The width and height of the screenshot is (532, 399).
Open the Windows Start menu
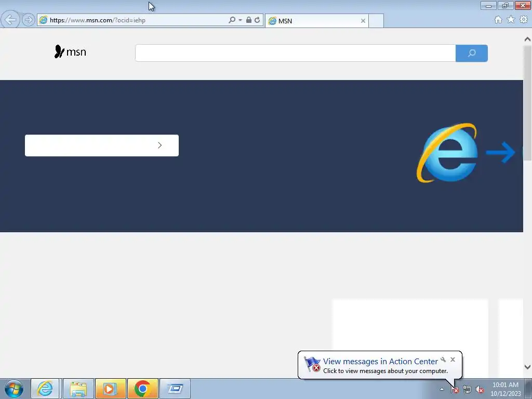tap(14, 389)
